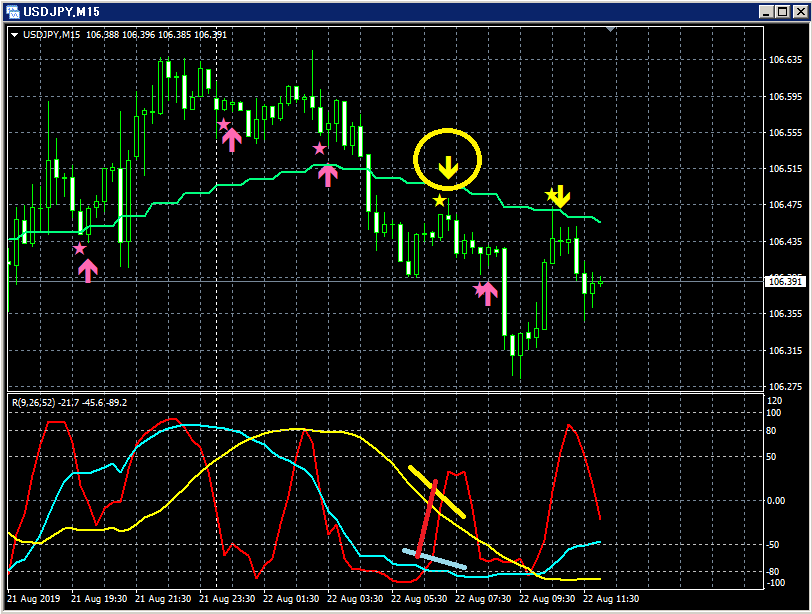Click the 21 Aug 2019 time label
Viewport: 812px width, 614px height.
pos(34,598)
